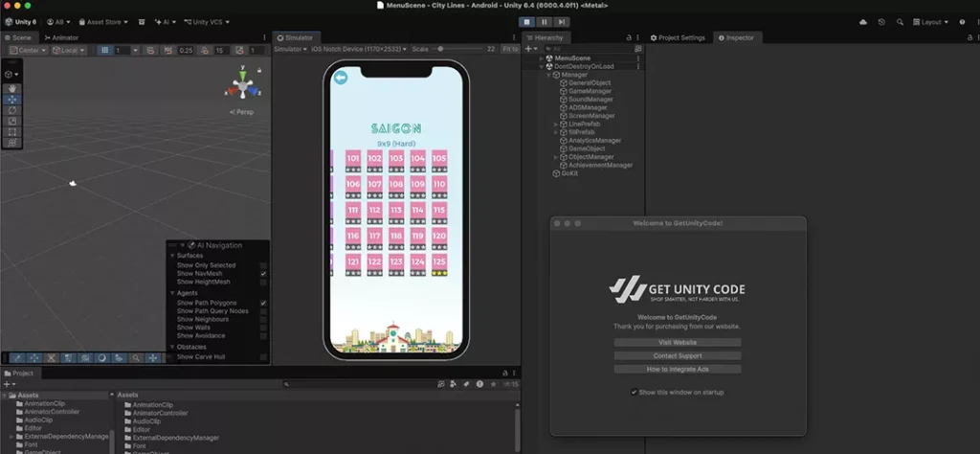Open the Unity VCS menu
The width and height of the screenshot is (980, 454).
207,22
